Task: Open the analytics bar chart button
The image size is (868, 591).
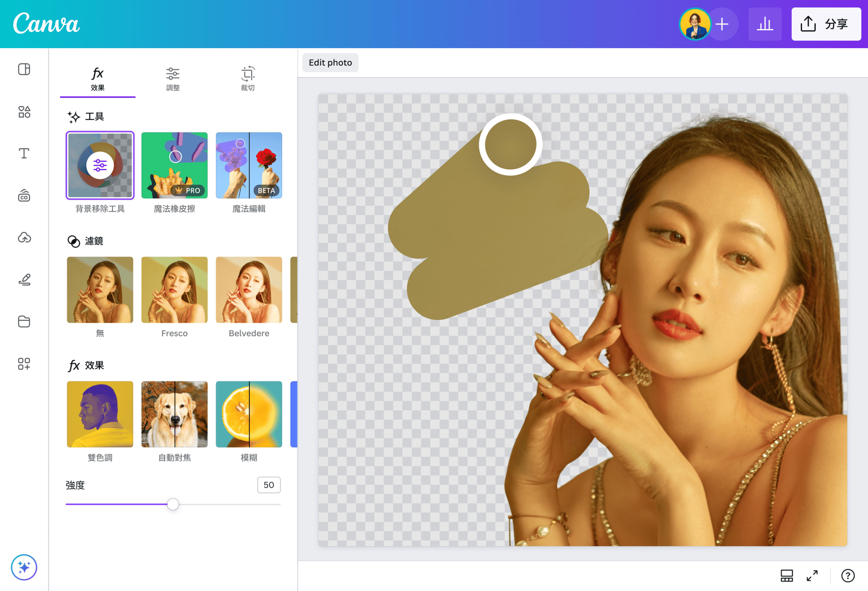Action: tap(765, 24)
